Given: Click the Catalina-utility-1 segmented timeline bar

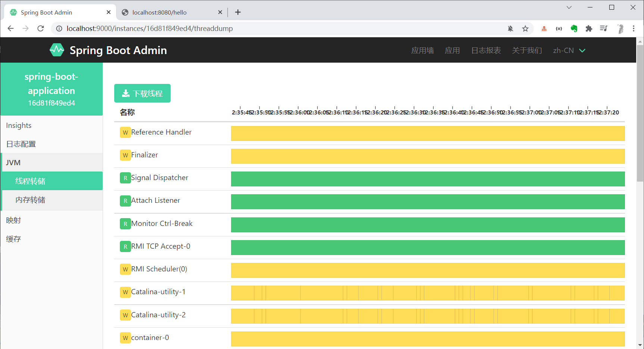Looking at the screenshot, I should [428, 293].
